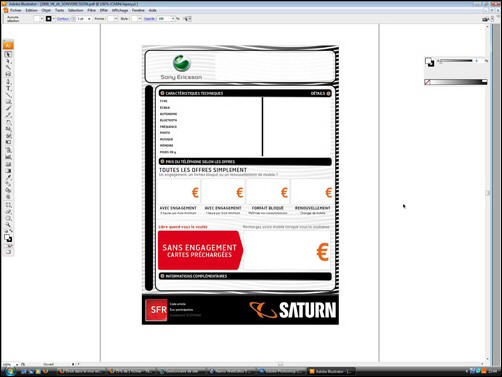Click the opacity value field
Image resolution: width=502 pixels, height=377 pixels.
pos(164,19)
